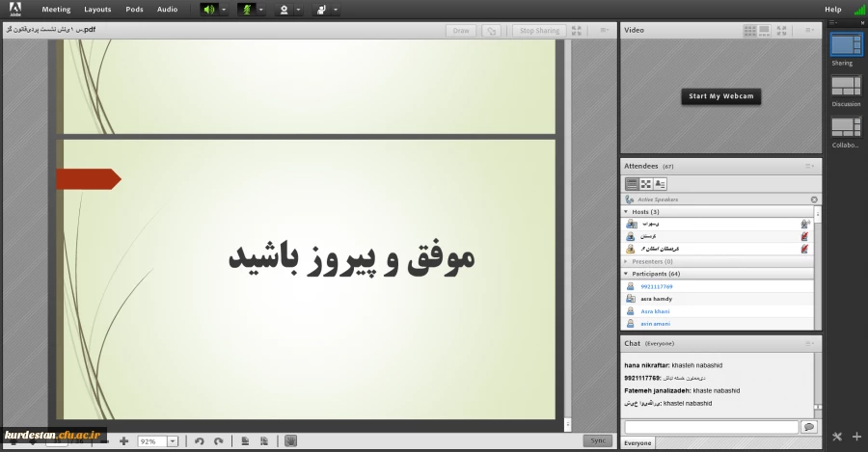Click the Start My Webcam button
Image resolution: width=868 pixels, height=452 pixels.
click(x=721, y=96)
